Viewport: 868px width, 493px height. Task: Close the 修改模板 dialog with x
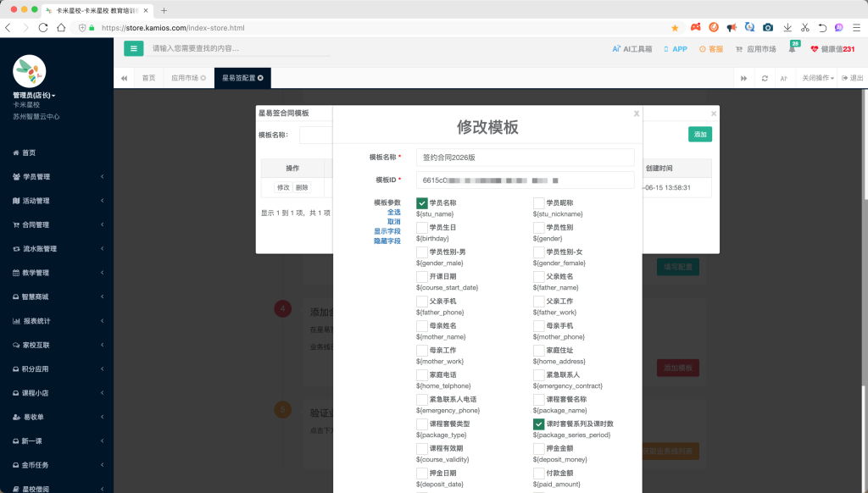(x=637, y=114)
